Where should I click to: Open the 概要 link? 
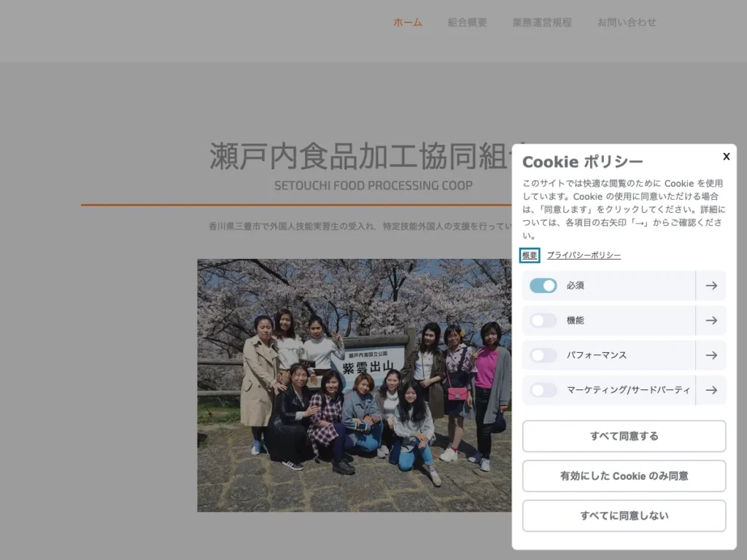point(530,255)
